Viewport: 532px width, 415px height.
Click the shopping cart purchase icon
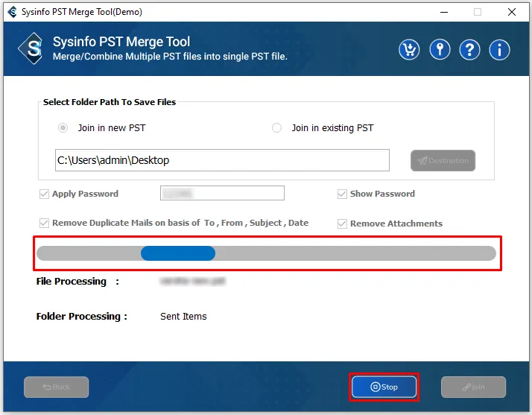click(x=409, y=50)
